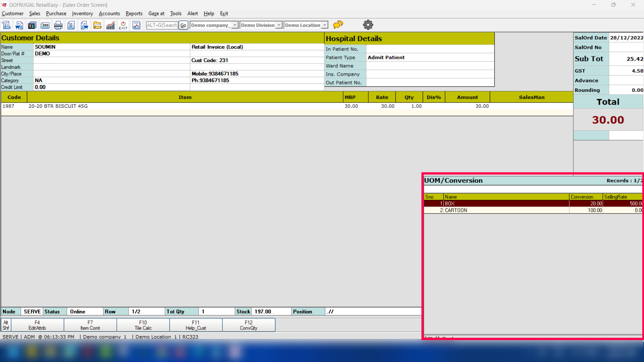Click the barcode icon in toolbar

click(45, 25)
